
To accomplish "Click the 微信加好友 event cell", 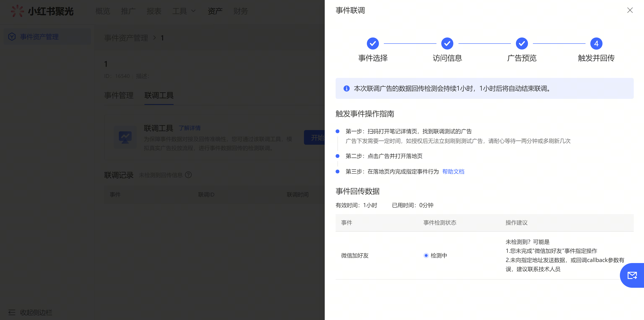I will 355,255.
